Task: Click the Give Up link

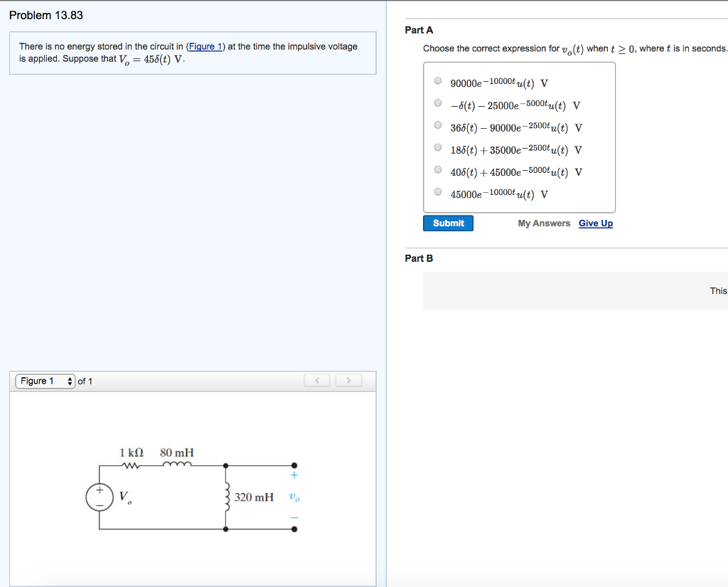Action: tap(595, 223)
